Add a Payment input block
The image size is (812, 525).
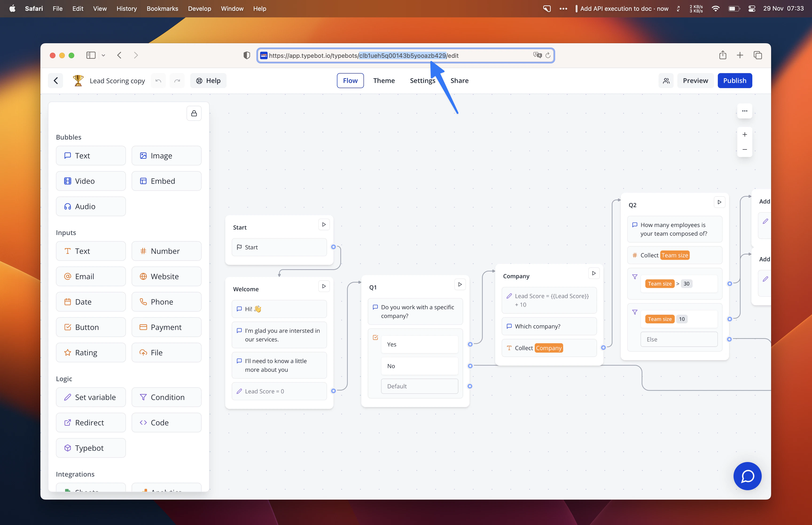pos(167,327)
